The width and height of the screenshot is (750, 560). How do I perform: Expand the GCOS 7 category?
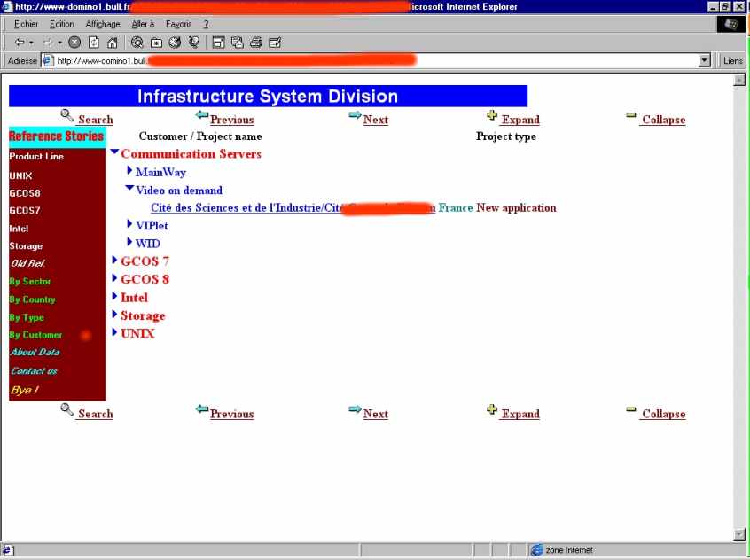(114, 260)
